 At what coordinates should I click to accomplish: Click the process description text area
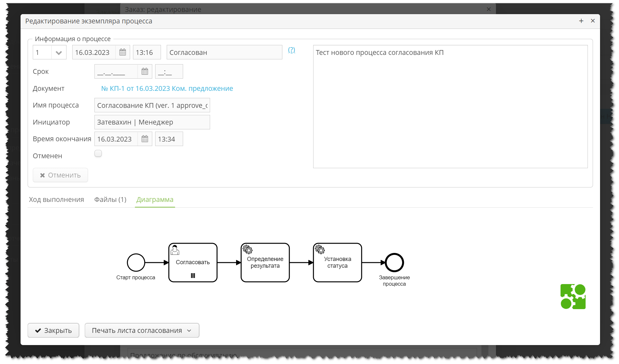(x=450, y=106)
